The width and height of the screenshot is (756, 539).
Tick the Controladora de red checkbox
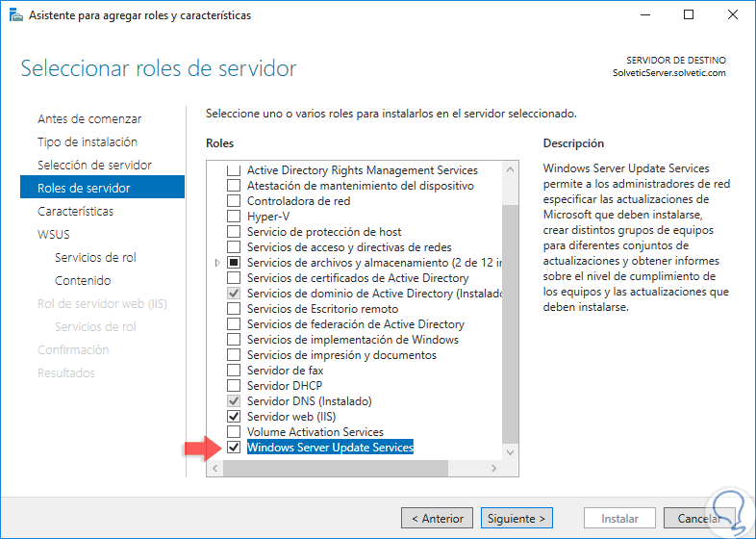coord(234,201)
